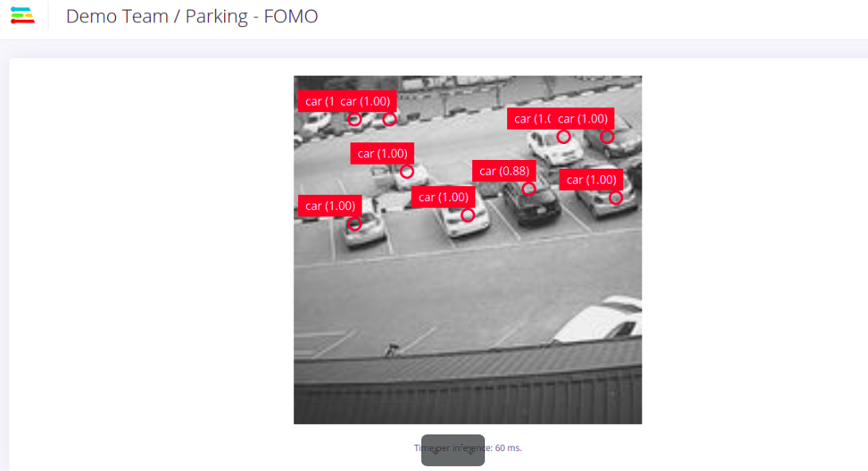Click the centroid circle under car (0.88)
This screenshot has height=471, width=868.
[529, 189]
